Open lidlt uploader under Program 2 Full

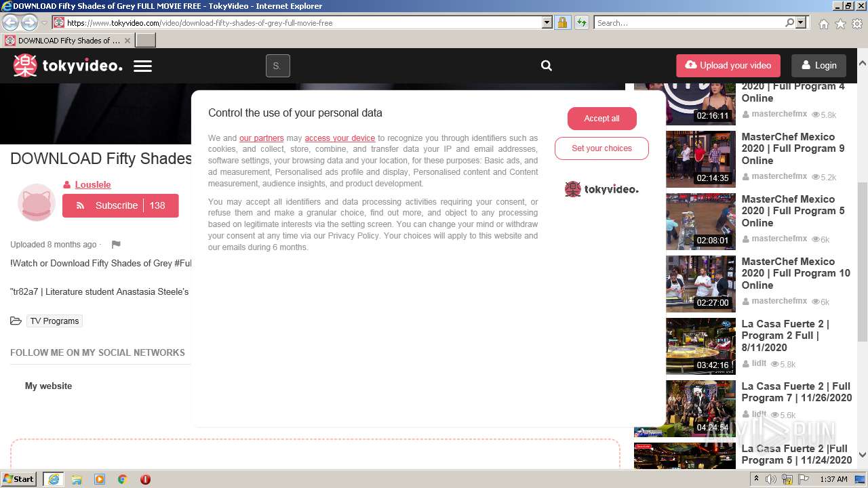click(759, 363)
